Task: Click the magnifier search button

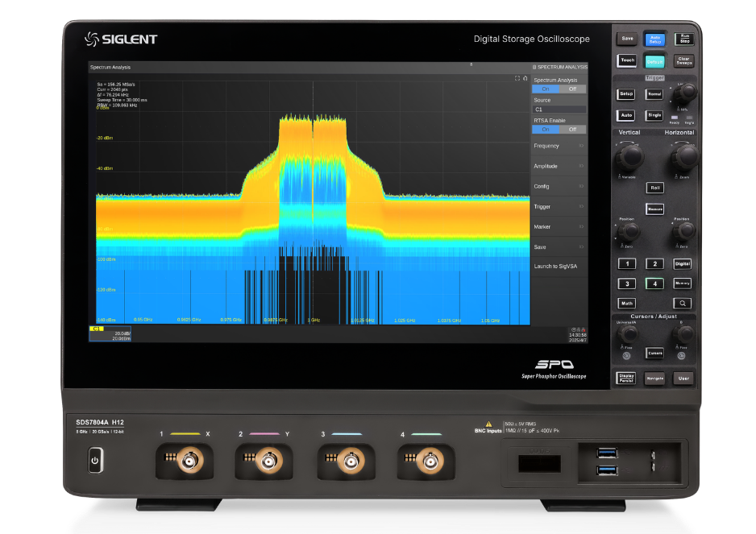Action: point(683,304)
